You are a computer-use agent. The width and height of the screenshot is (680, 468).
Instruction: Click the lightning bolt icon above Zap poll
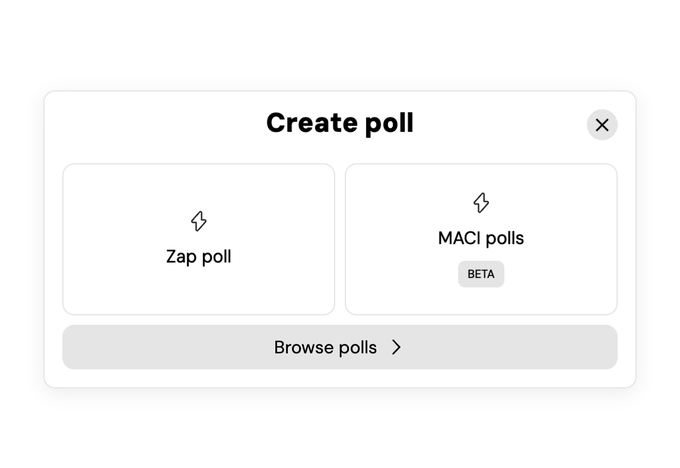point(198,221)
